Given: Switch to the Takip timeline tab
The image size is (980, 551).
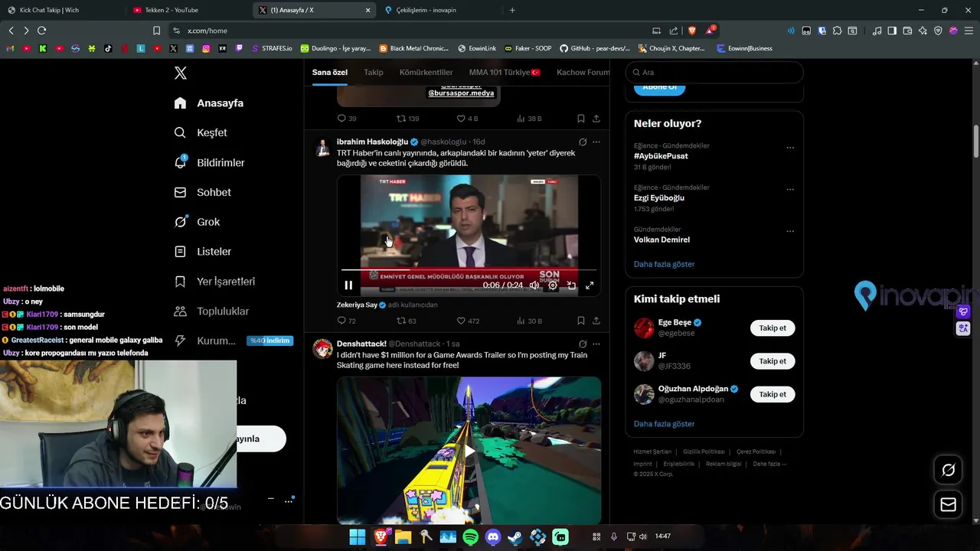Looking at the screenshot, I should tap(374, 73).
